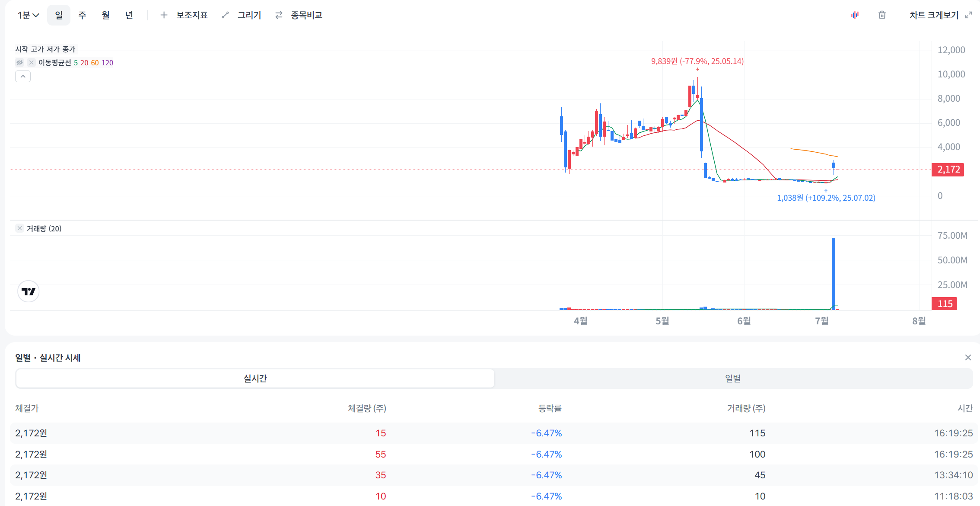
Task: Click the tall blue July volume bar
Action: pyautogui.click(x=834, y=272)
